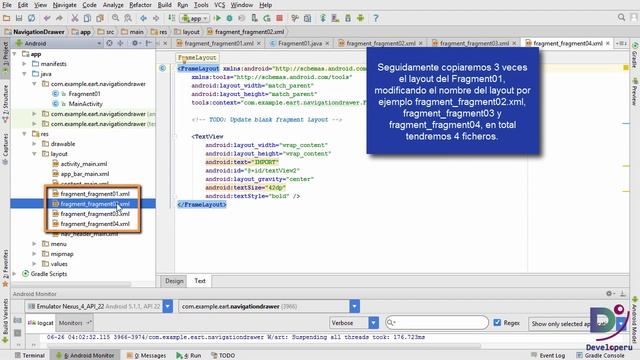Click the Paste toolbar icon
This screenshot has width=640, height=360.
tap(100, 18)
